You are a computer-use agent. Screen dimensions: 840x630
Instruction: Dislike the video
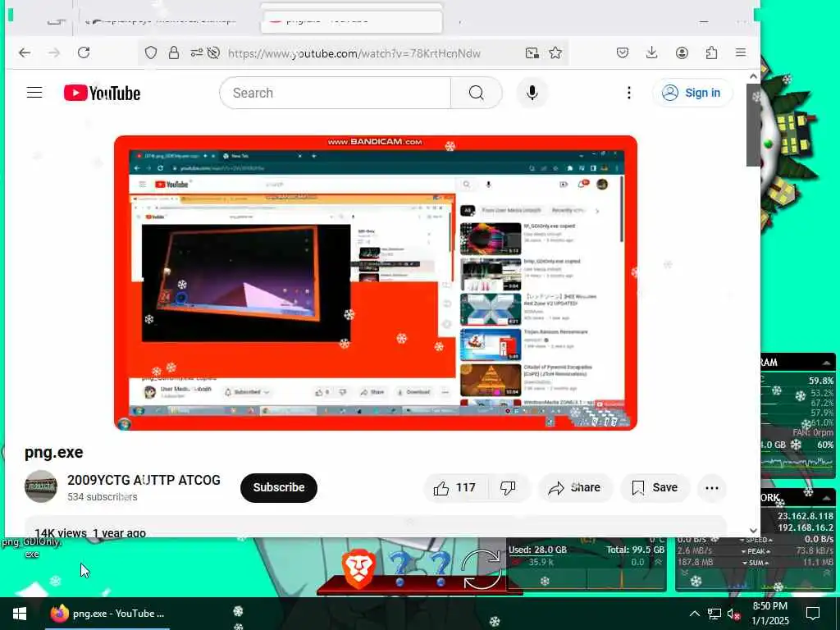point(508,487)
